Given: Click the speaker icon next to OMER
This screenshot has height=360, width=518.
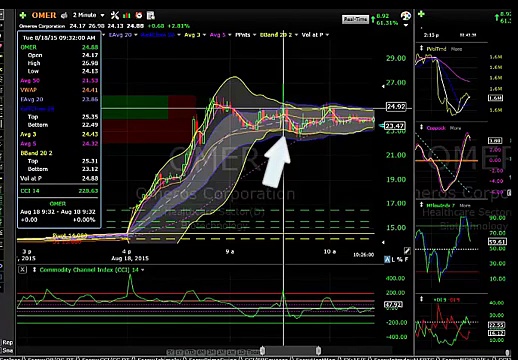Looking at the screenshot, I should tap(64, 15).
